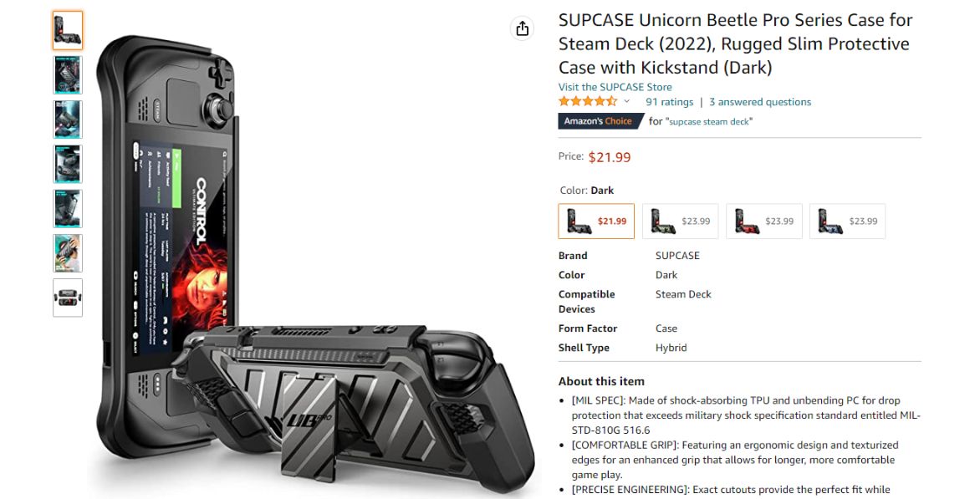View the third product thumbnail

68,120
